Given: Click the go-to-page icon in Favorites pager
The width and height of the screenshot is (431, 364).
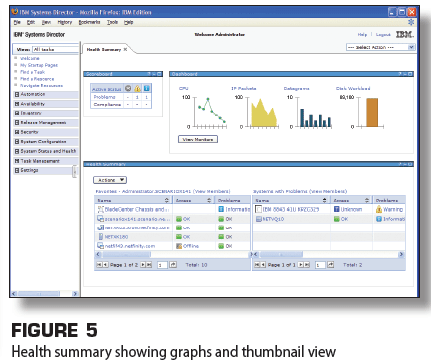Looking at the screenshot, I should [173, 265].
